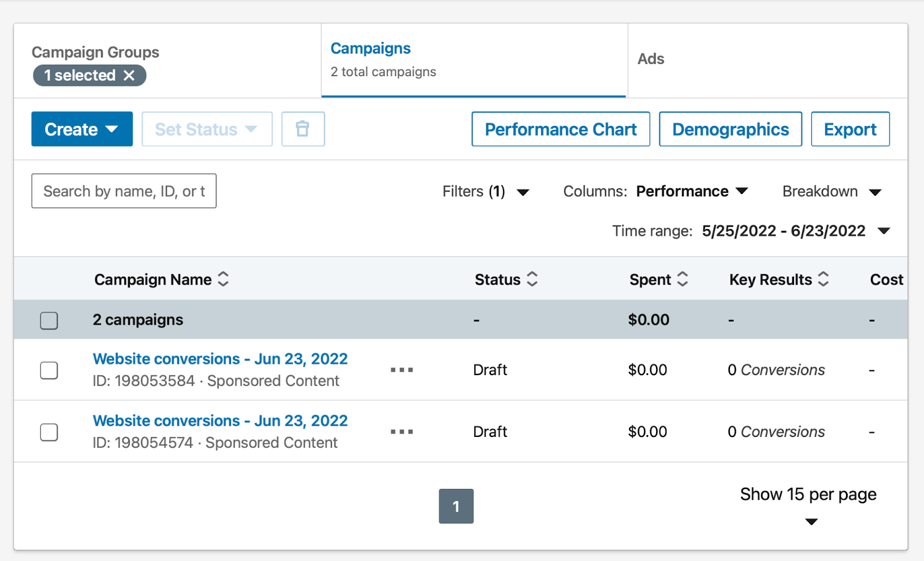Open more options for campaign ID 198054574
The height and width of the screenshot is (561, 924).
coord(402,432)
